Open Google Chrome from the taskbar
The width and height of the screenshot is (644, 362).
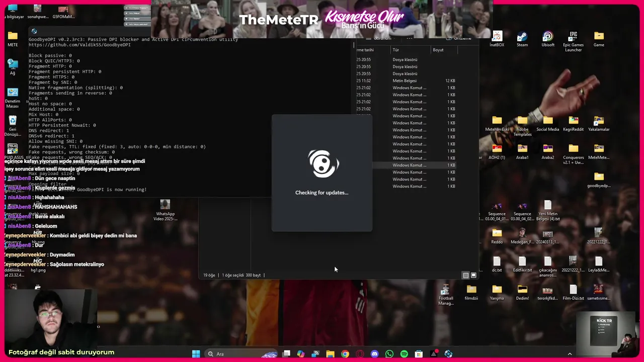(x=345, y=354)
